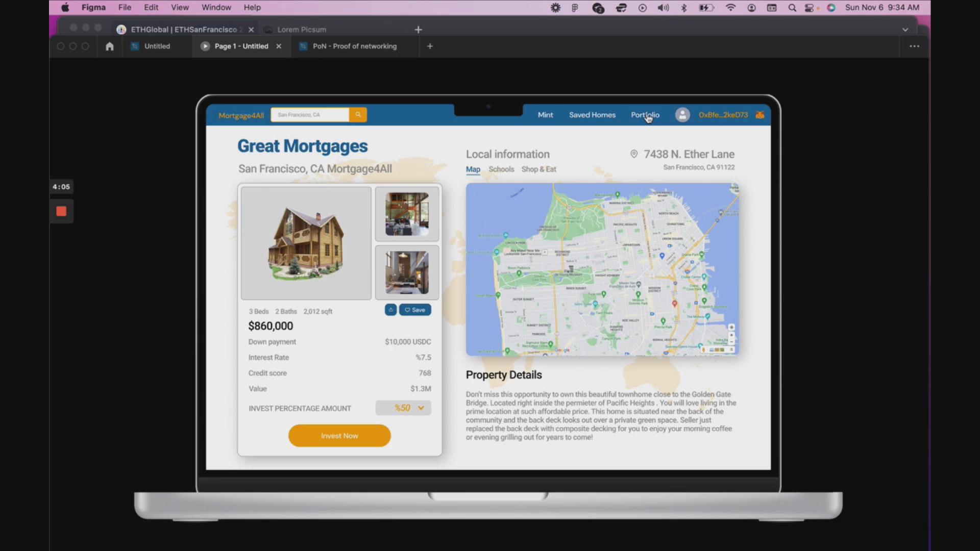Click the location pin icon by address
This screenshot has width=980, height=551.
[633, 154]
